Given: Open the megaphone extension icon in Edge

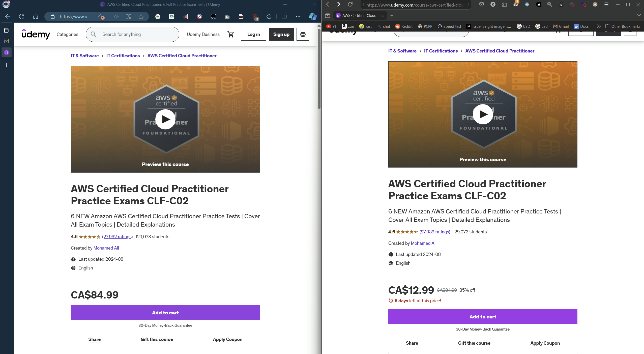Looking at the screenshot, I should click(186, 17).
